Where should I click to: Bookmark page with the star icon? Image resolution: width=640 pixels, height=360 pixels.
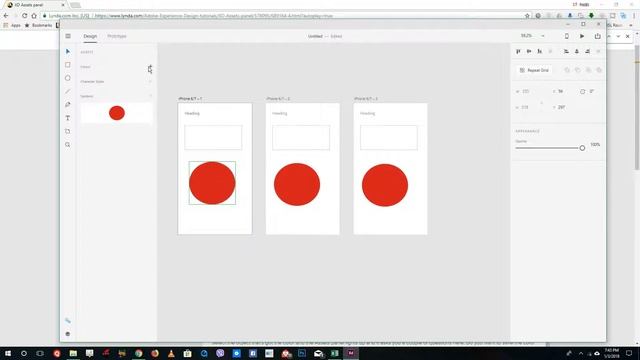[527, 16]
